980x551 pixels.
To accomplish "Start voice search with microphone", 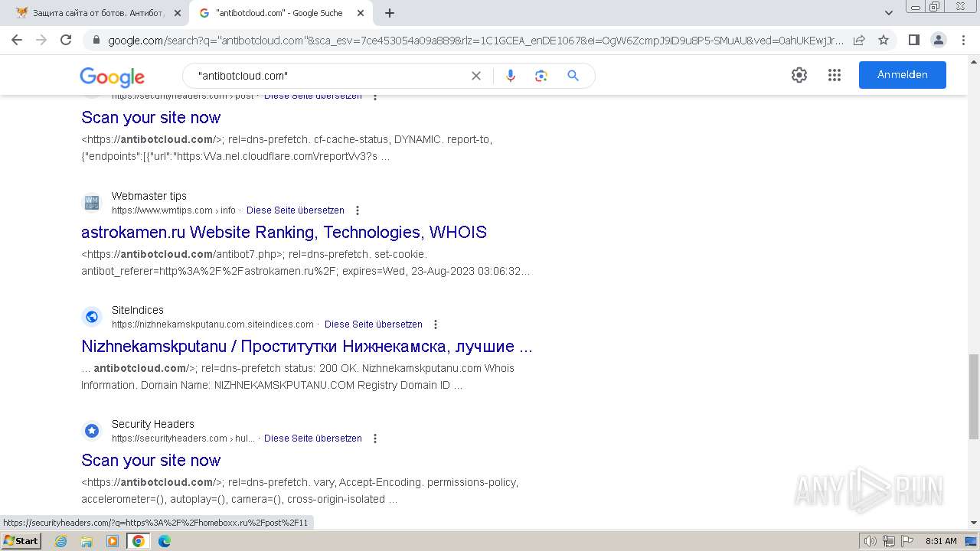I will 511,76.
